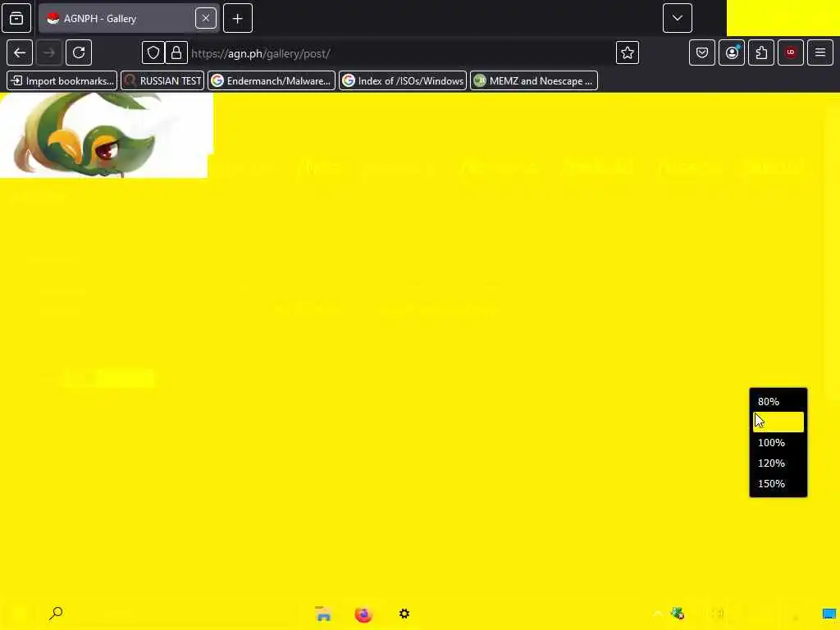The width and height of the screenshot is (840, 630).
Task: Open the Firefox account menu
Action: pos(732,52)
